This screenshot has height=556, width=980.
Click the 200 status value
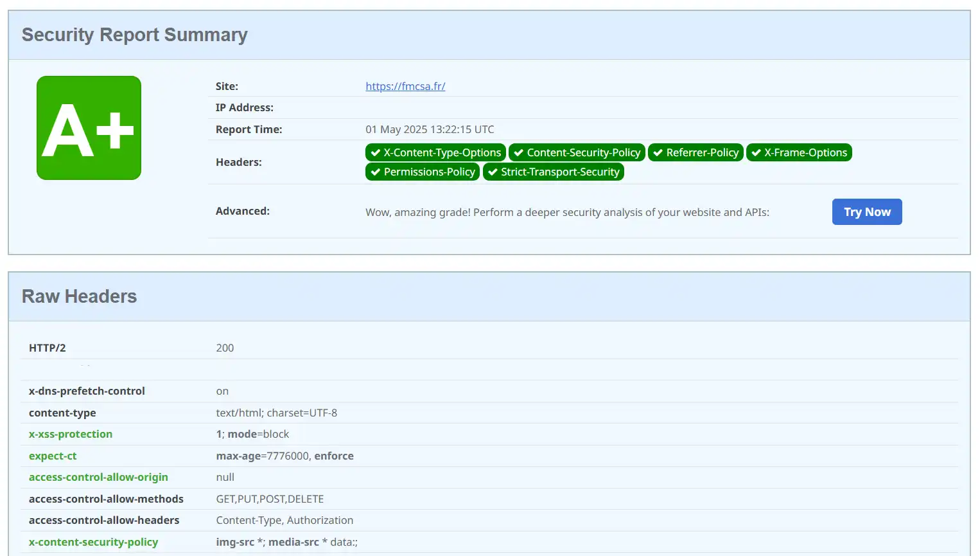(x=225, y=348)
